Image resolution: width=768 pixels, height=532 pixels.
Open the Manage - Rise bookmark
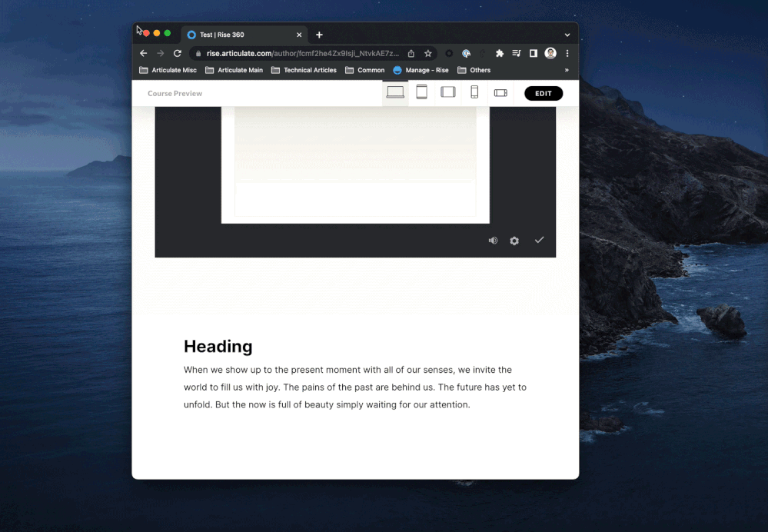click(x=421, y=70)
